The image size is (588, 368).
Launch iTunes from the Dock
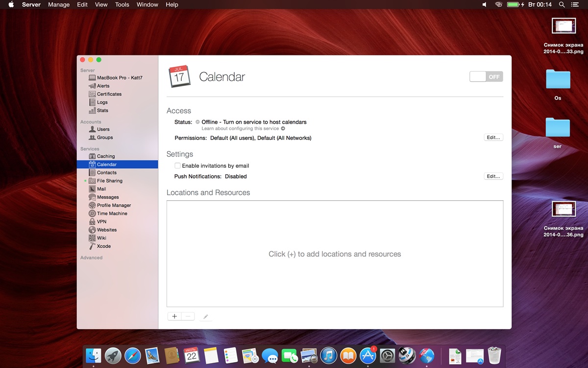pyautogui.click(x=329, y=356)
